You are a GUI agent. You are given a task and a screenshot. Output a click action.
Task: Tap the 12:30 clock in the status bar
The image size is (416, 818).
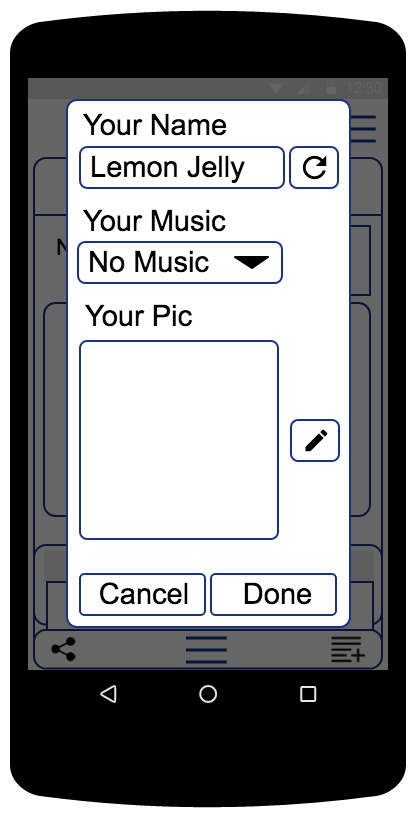tap(364, 89)
